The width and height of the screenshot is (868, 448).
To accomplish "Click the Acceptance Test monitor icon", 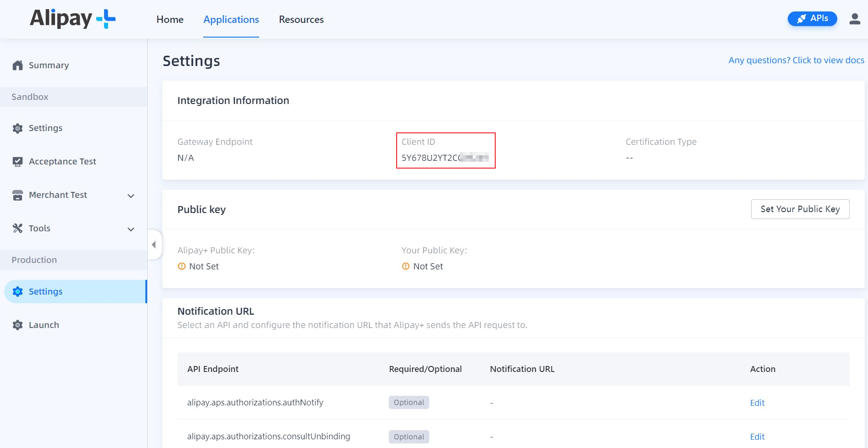I will (x=17, y=161).
